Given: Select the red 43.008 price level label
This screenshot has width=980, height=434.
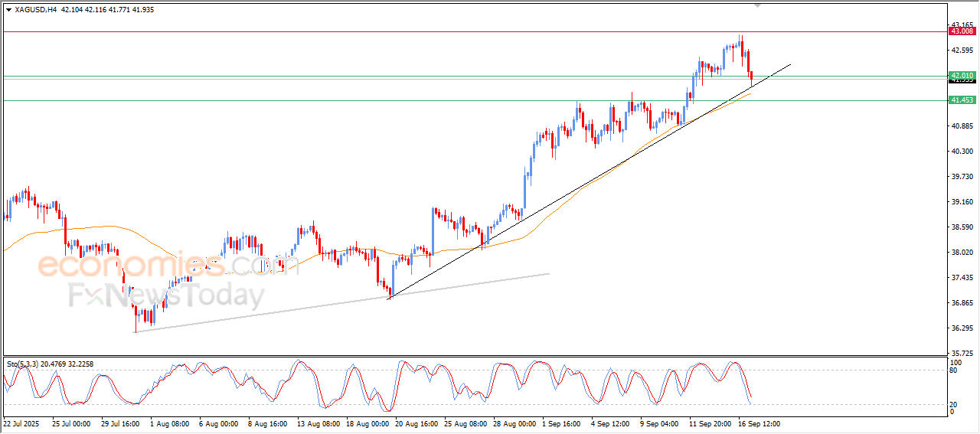Looking at the screenshot, I should [x=962, y=31].
